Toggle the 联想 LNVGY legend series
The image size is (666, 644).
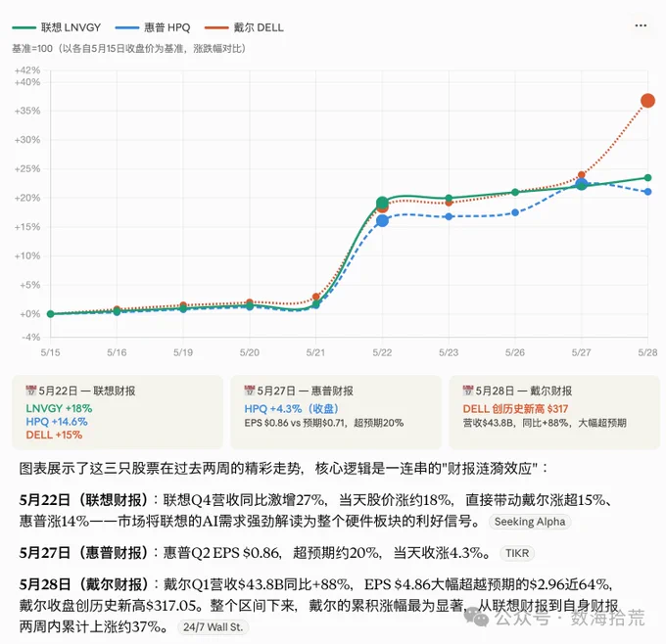click(57, 27)
